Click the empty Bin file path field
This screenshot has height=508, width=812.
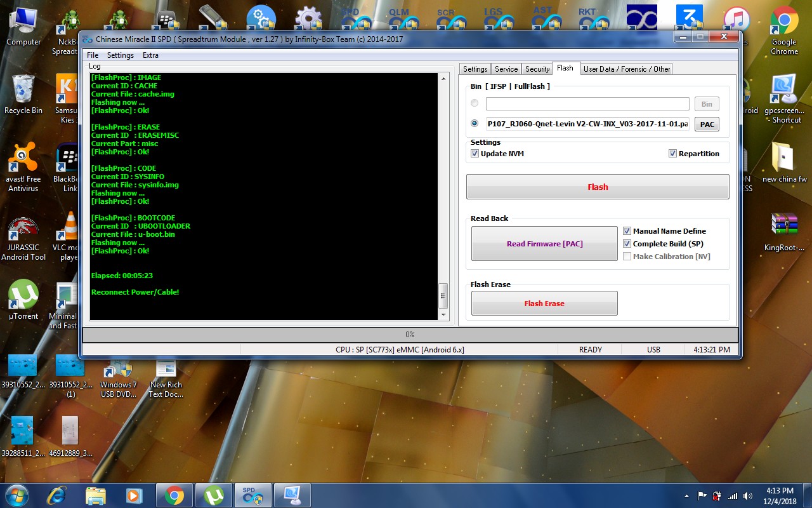pyautogui.click(x=587, y=104)
